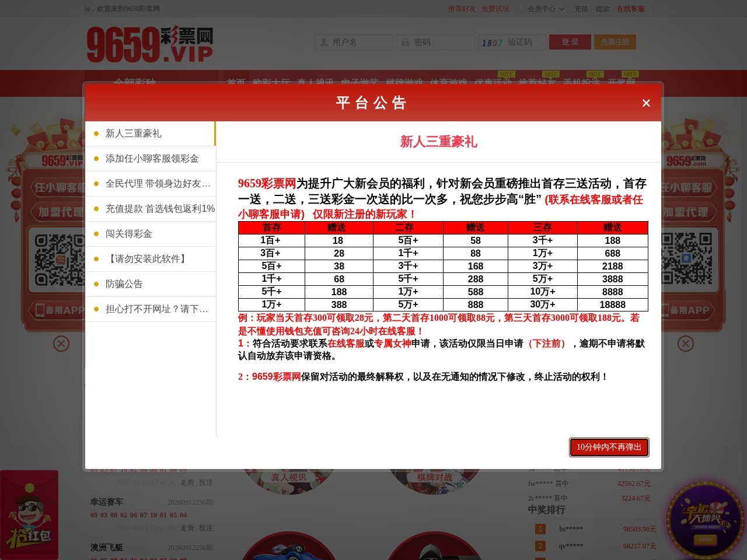Click 幸运赛车 lottery name
The image size is (747, 560).
[x=107, y=502]
